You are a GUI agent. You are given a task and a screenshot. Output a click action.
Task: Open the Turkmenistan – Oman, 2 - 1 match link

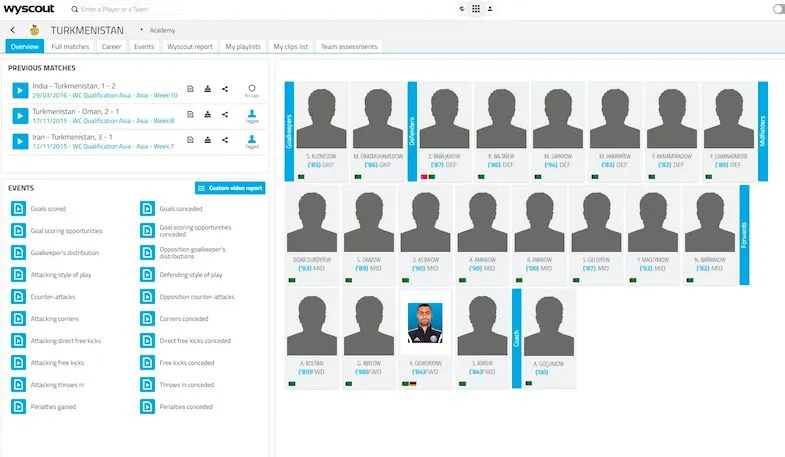(x=76, y=112)
